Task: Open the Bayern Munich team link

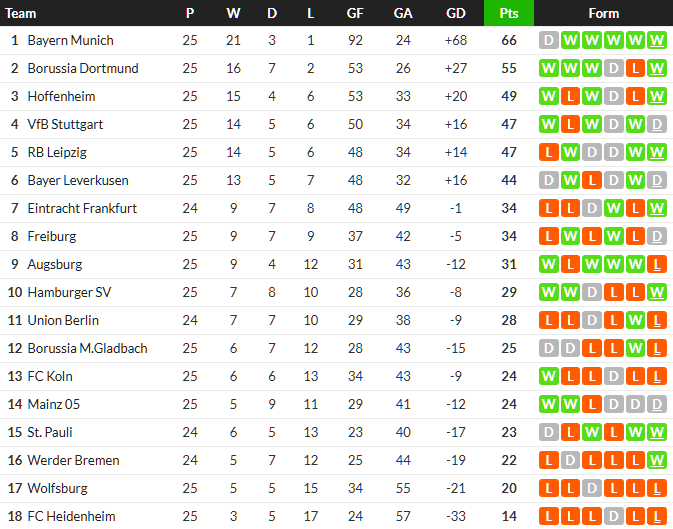Action: 70,41
